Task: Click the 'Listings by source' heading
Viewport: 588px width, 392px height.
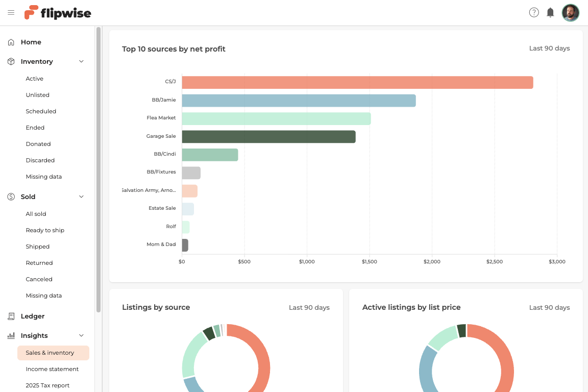Action: click(x=156, y=307)
